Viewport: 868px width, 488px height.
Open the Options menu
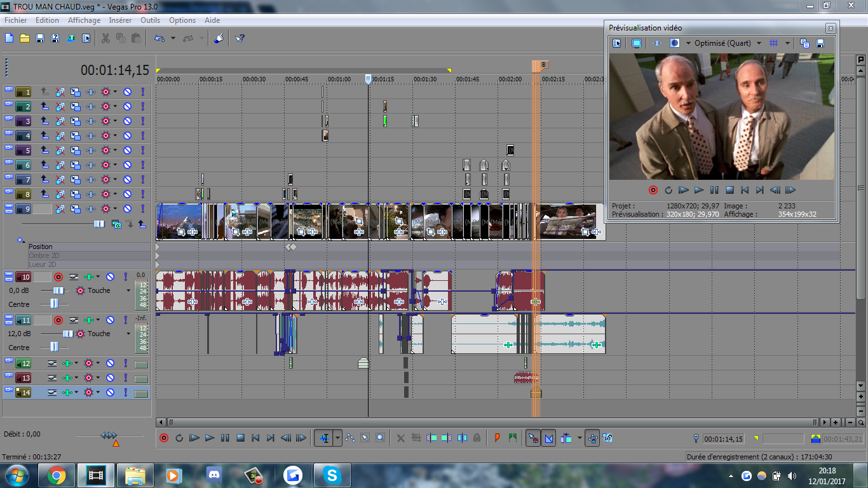click(182, 20)
